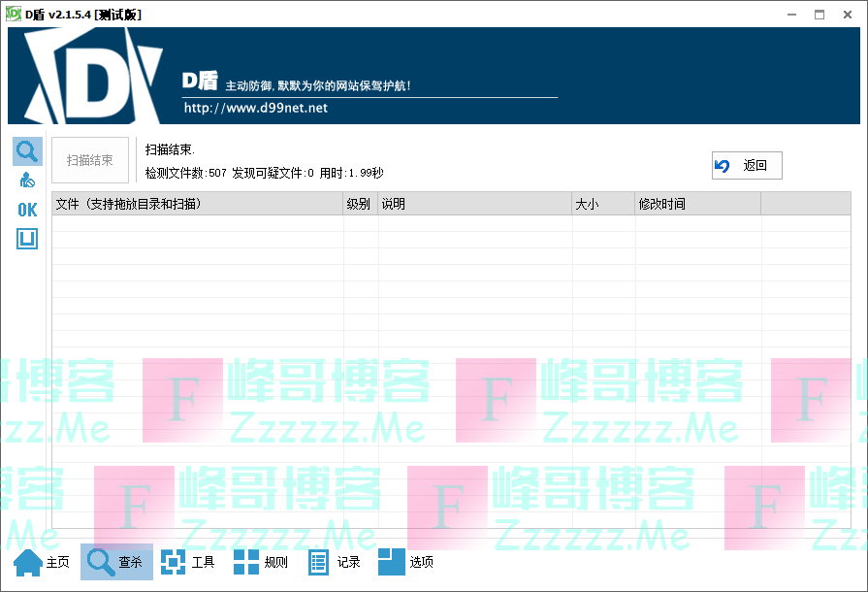Sort results by 大小 column header
Viewport: 868px width, 592px height.
click(x=601, y=204)
